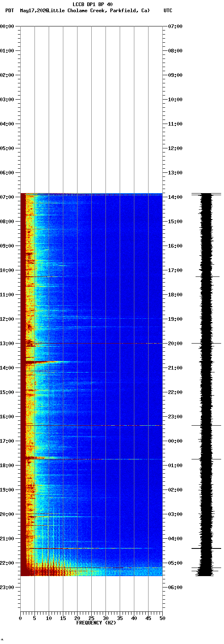Click the 17:00 label on the UTC axis
This screenshot has width=224, height=644.
click(175, 270)
